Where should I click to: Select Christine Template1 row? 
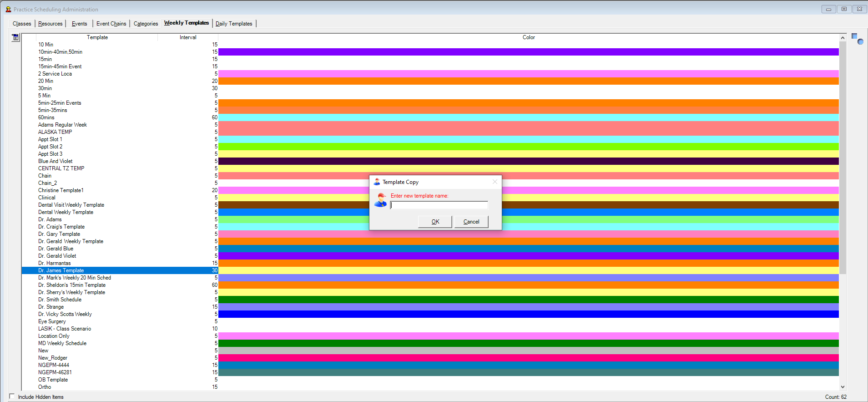click(61, 190)
